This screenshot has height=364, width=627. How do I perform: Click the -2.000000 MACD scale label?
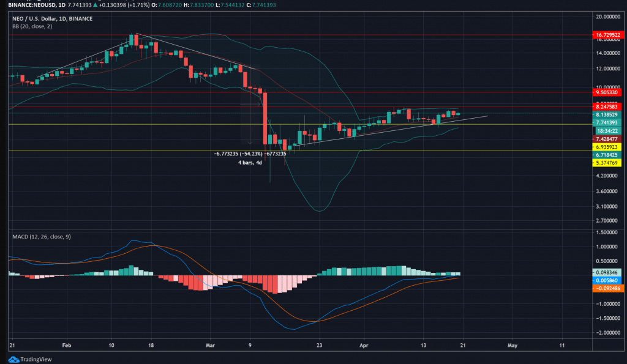pyautogui.click(x=607, y=333)
